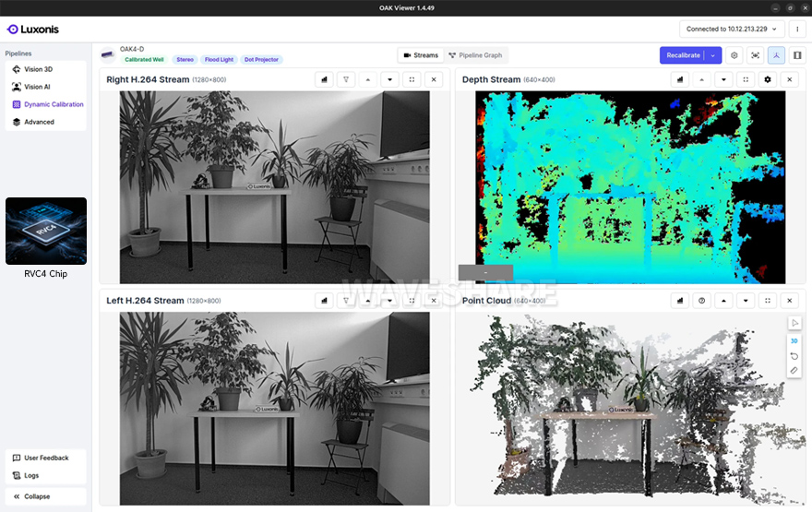Move Left H.264 Stream panel down
The height and width of the screenshot is (512, 812).
tap(390, 301)
